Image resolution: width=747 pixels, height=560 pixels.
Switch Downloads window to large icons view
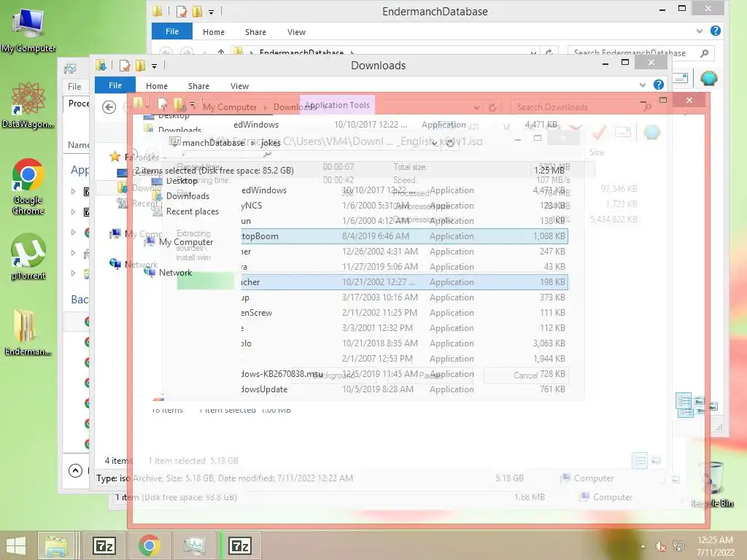[656, 460]
